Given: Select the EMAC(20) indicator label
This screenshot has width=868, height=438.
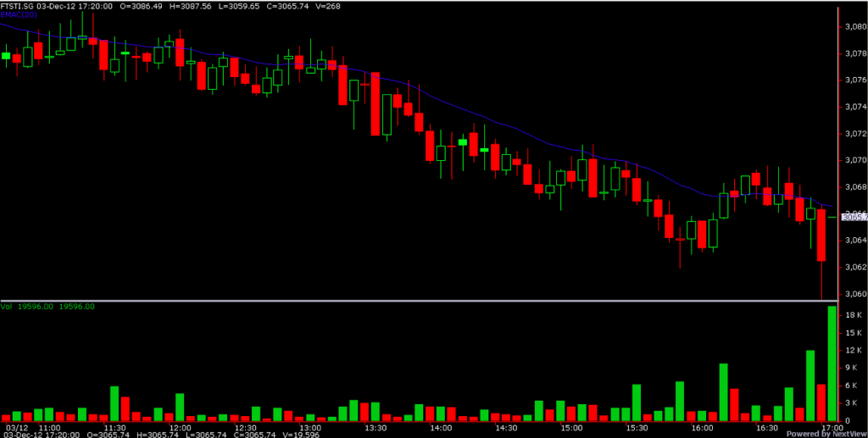Looking at the screenshot, I should [x=17, y=15].
